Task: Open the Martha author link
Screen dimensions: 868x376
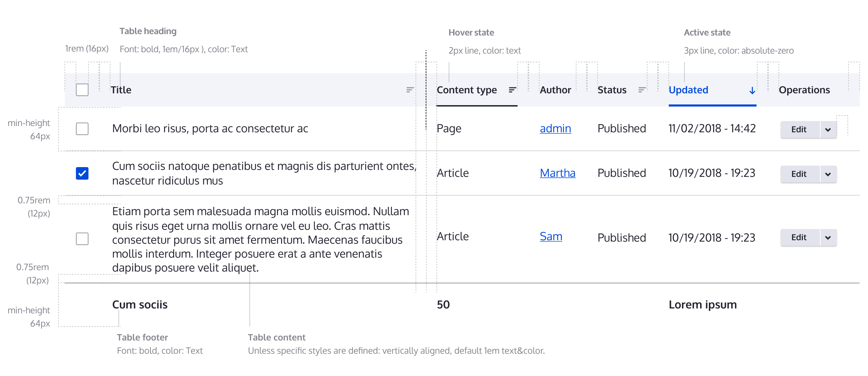Action: click(557, 173)
